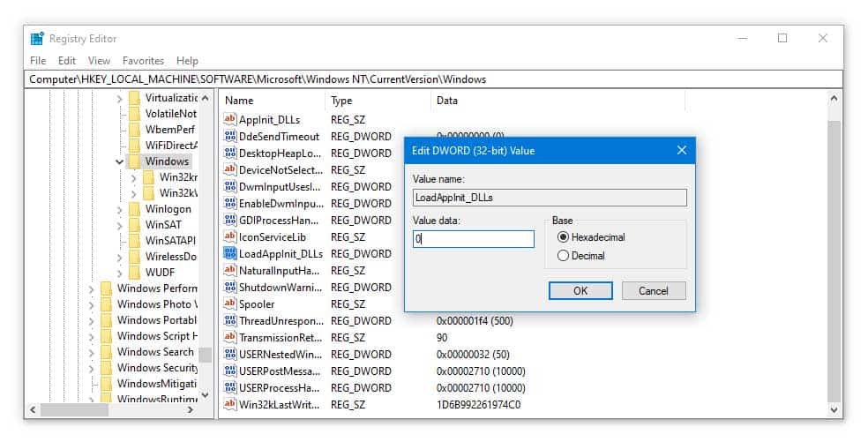Click the DeviceNotSelect... string icon
868x442 pixels.
pyautogui.click(x=229, y=169)
